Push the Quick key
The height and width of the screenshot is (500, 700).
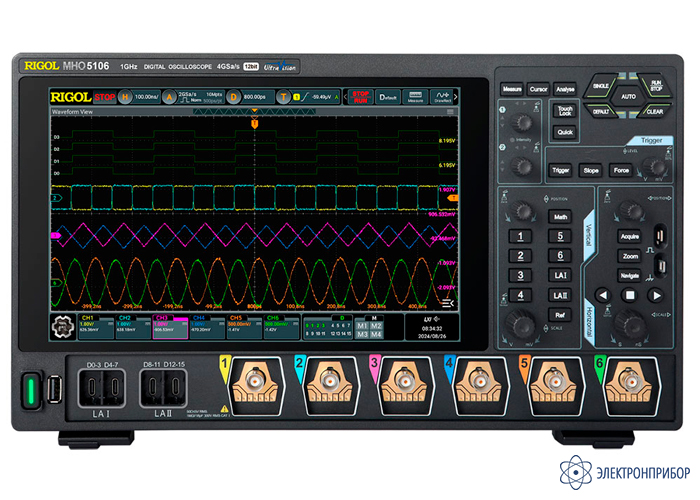click(565, 132)
